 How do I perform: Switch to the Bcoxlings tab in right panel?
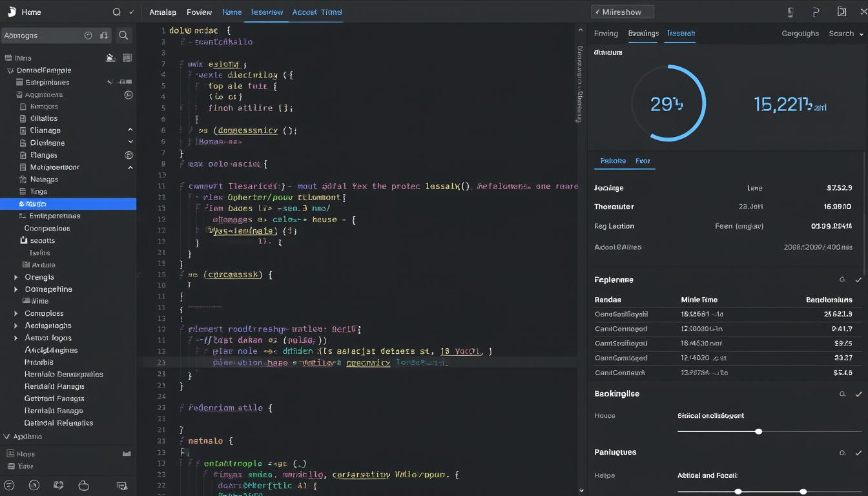(x=643, y=34)
